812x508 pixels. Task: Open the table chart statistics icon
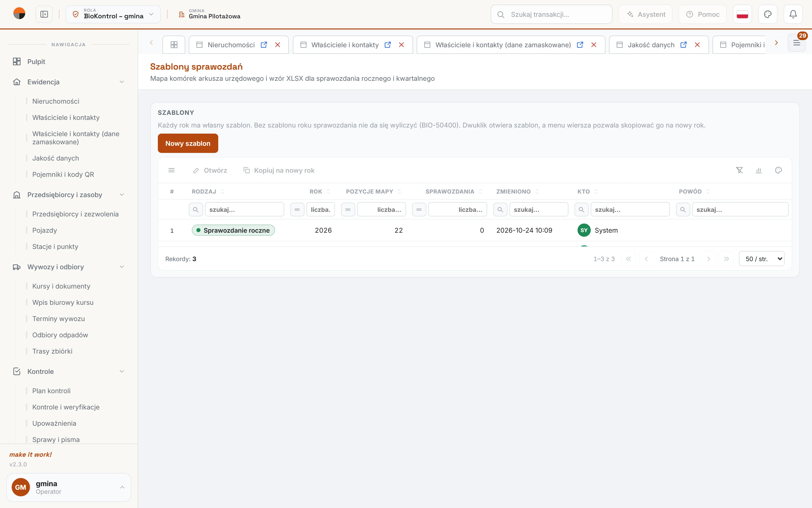[x=759, y=170]
